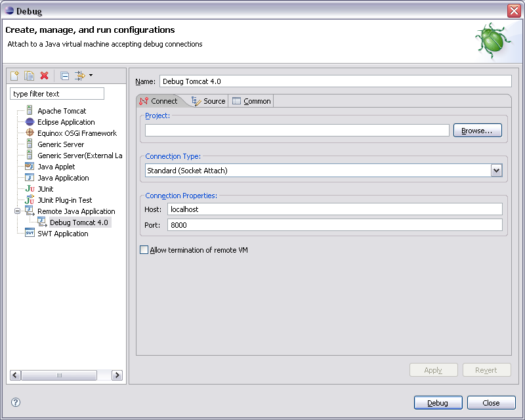Click the Filter launch configurations icon
The width and height of the screenshot is (525, 420).
coord(79,75)
